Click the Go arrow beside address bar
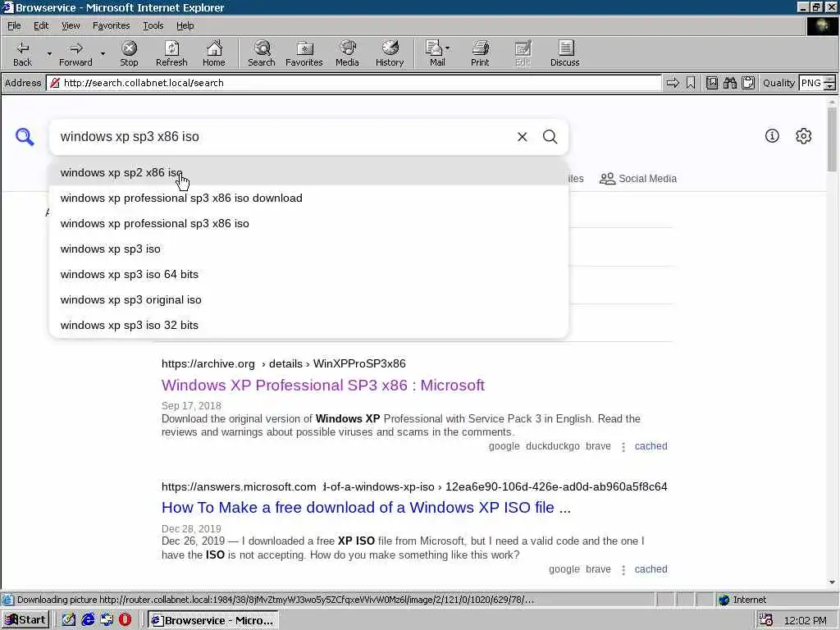Image resolution: width=840 pixels, height=630 pixels. (x=673, y=83)
